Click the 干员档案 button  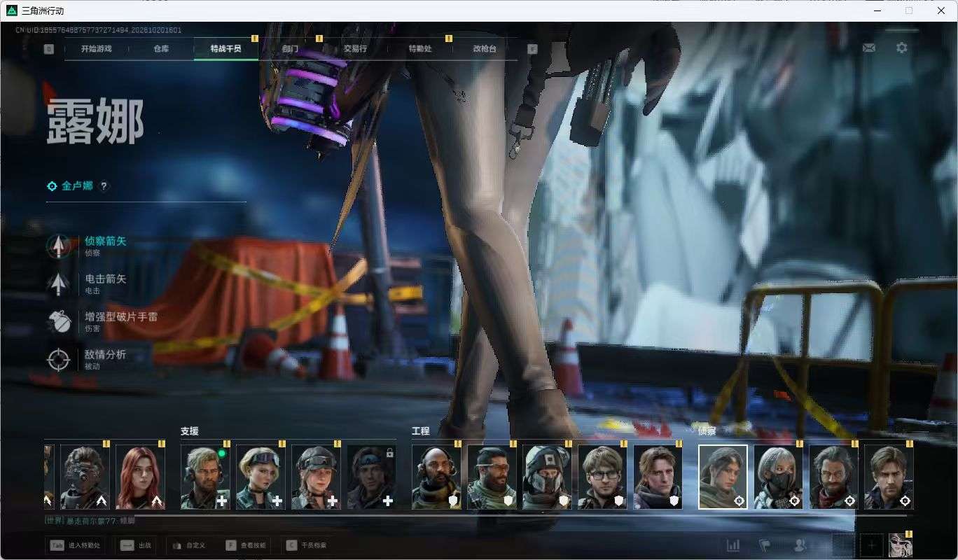tap(307, 545)
